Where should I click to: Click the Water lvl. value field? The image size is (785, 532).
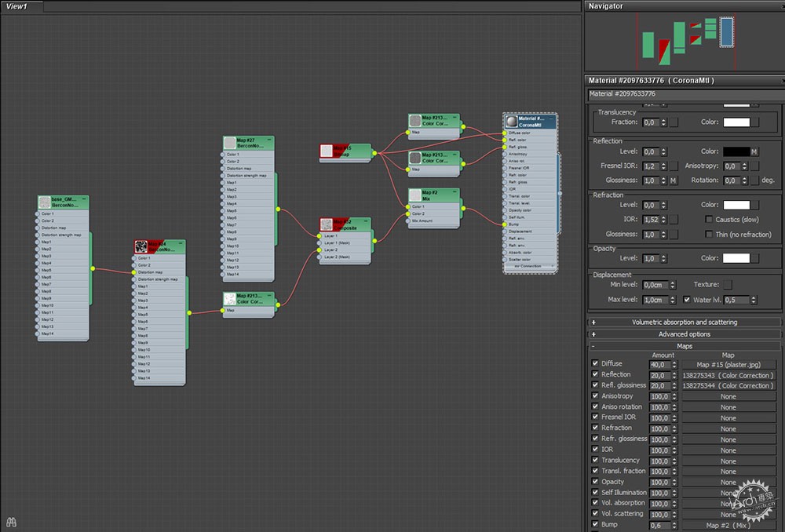[736, 300]
